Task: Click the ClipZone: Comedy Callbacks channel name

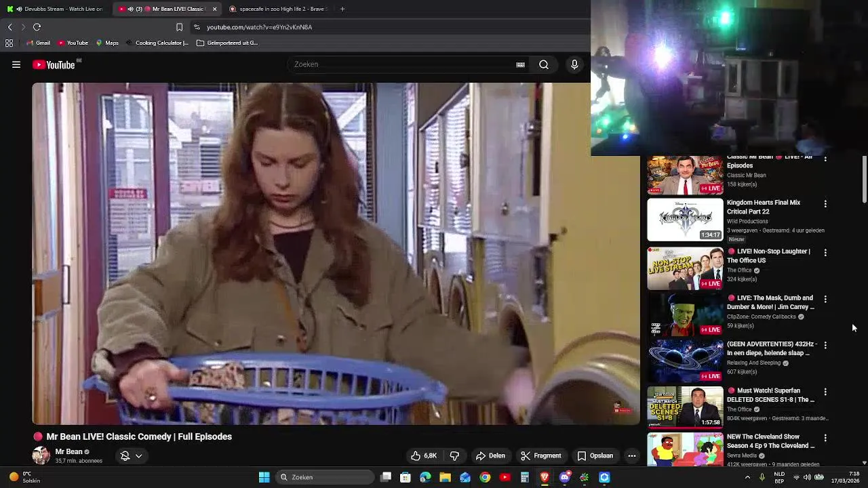Action: pos(761,317)
